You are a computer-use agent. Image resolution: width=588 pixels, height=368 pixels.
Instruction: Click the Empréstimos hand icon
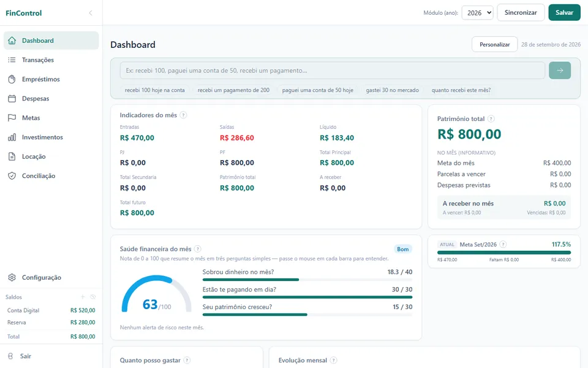point(12,79)
